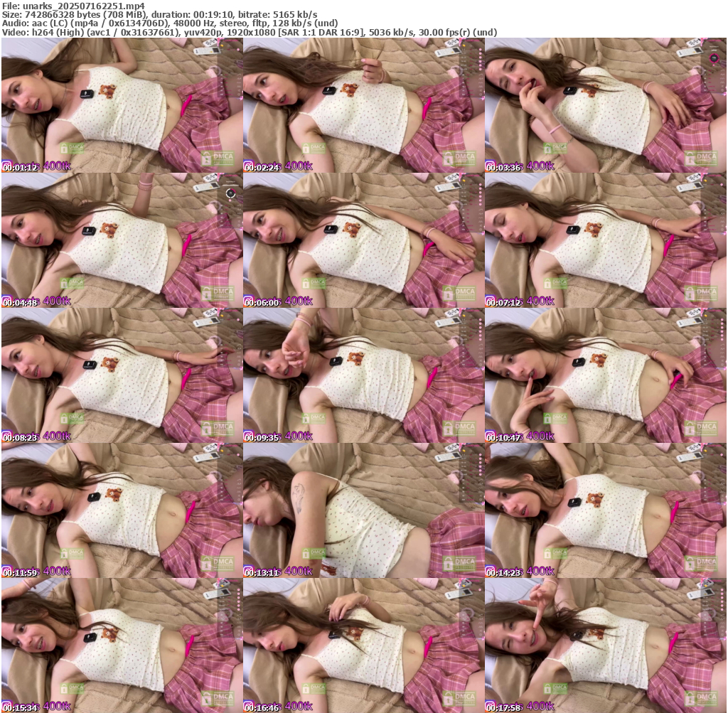The width and height of the screenshot is (728, 713).
Task: Click the DMCA badge in the 00:09:35 frame
Action: pos(459,428)
